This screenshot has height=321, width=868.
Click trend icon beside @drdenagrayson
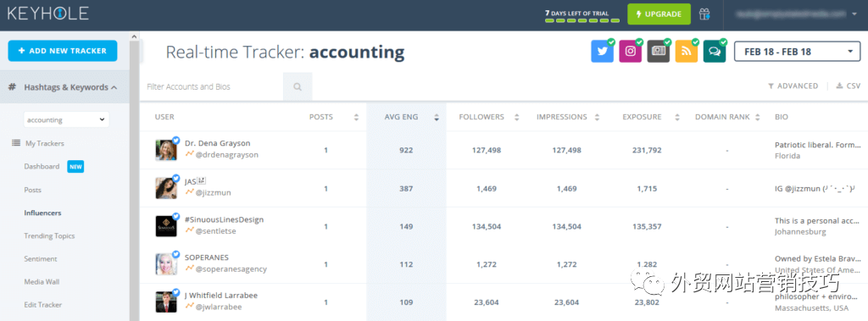(x=189, y=154)
